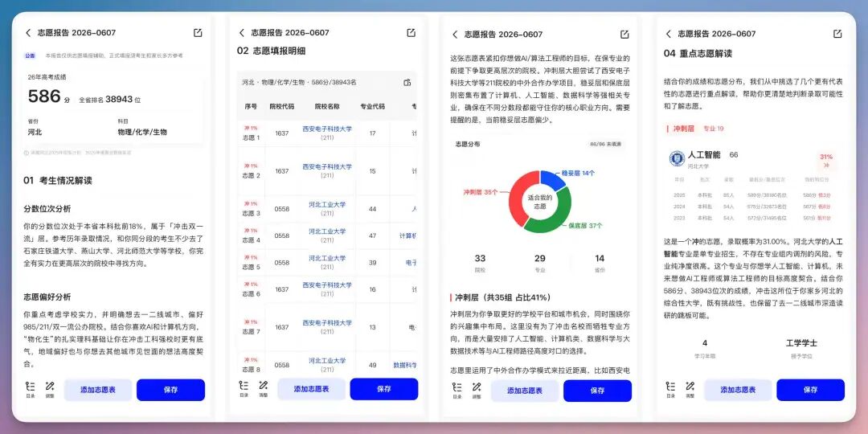
Task: Tap the 河北 province value
Action: pos(35,133)
